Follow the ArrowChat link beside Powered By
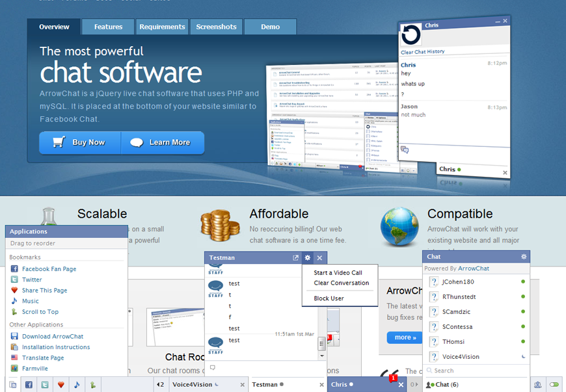 pos(473,268)
